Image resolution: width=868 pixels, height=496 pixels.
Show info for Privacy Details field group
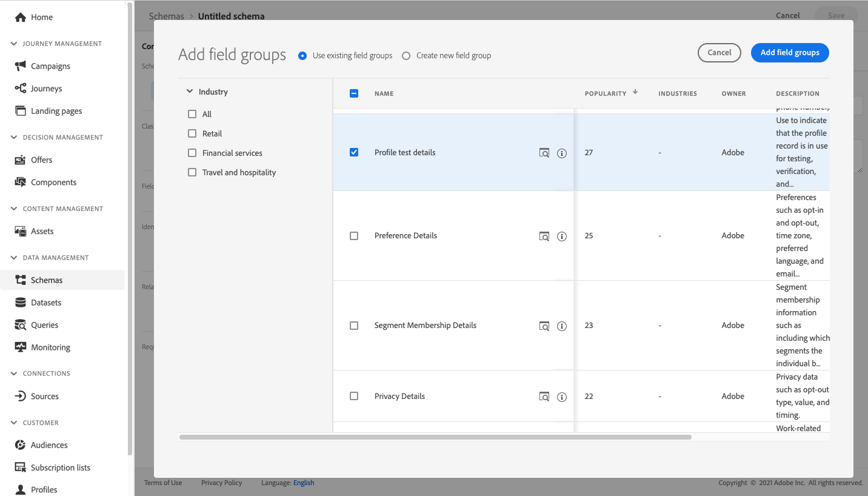tap(562, 397)
